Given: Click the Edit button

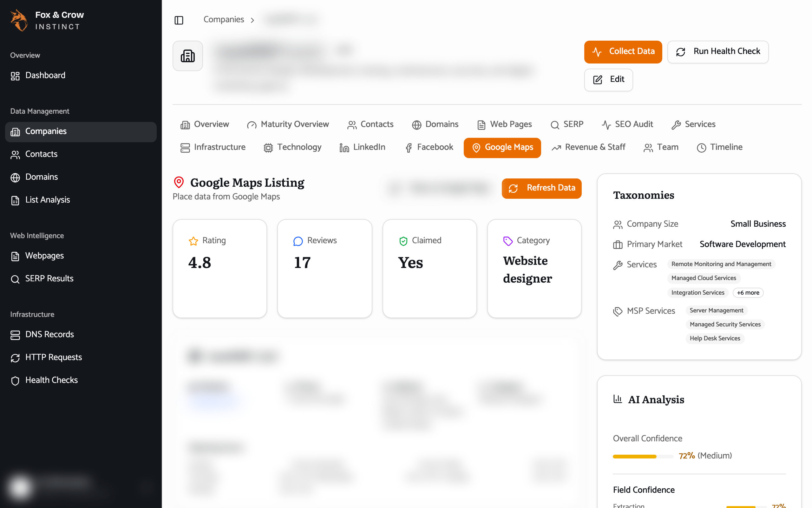Looking at the screenshot, I should tap(608, 80).
